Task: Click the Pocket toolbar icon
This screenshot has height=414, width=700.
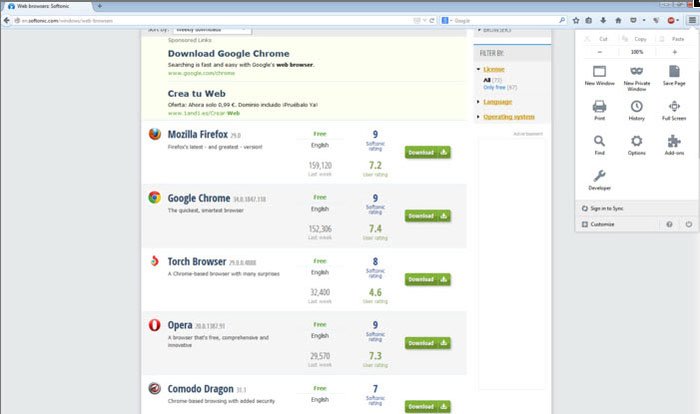Action: pyautogui.click(x=633, y=20)
